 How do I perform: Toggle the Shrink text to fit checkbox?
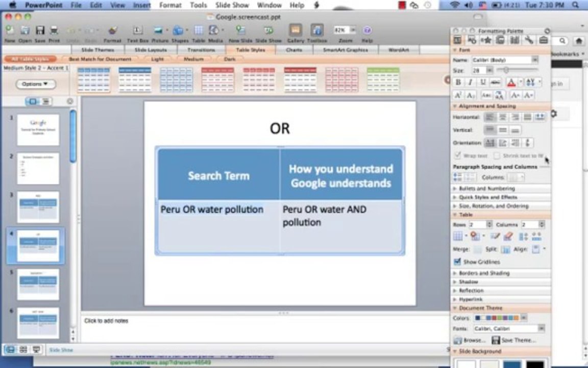pyautogui.click(x=497, y=155)
